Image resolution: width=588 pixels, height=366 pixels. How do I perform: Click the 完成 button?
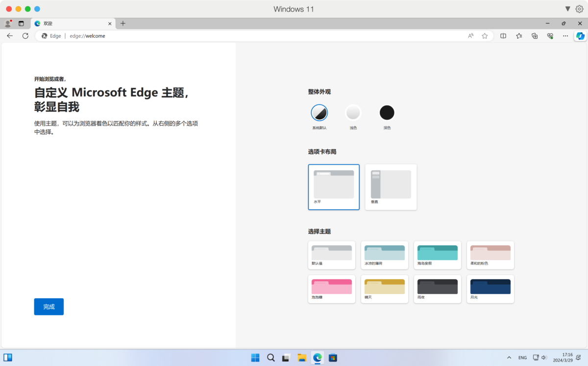[49, 307]
